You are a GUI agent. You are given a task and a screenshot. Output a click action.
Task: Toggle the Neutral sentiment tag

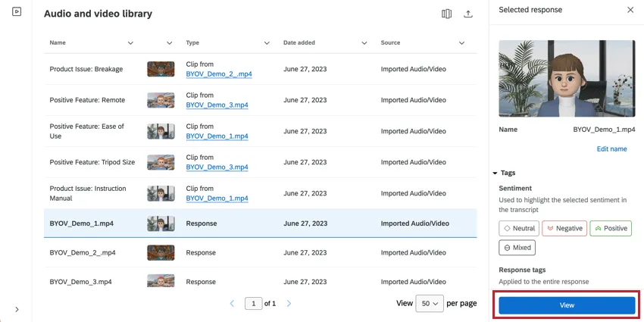tap(518, 228)
